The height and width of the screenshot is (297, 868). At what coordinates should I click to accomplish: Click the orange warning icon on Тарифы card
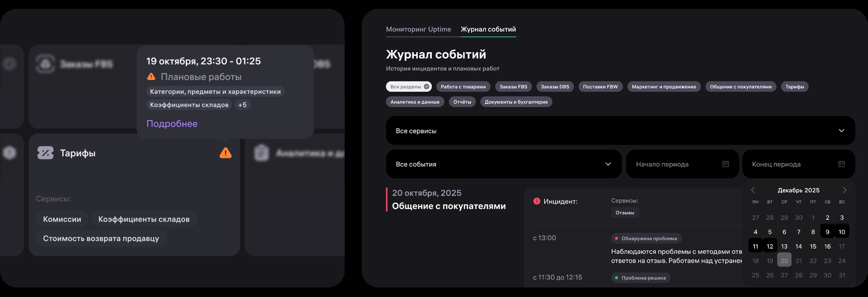pyautogui.click(x=225, y=153)
